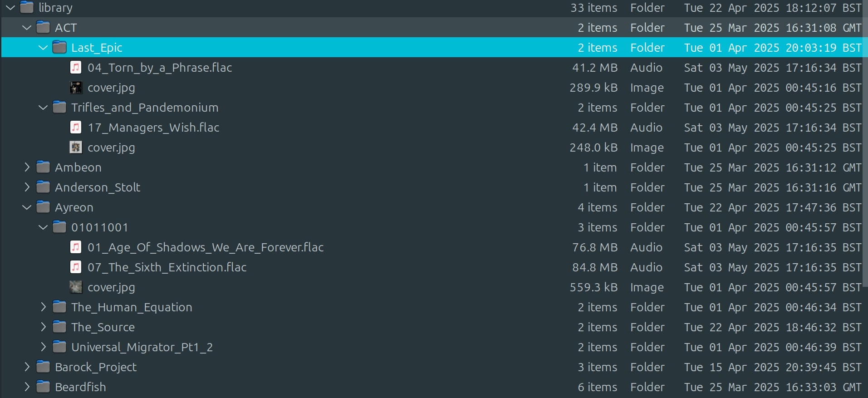
Task: Click the cover.jpg thumbnail under Trifles_and_Pandemonium
Action: click(76, 147)
